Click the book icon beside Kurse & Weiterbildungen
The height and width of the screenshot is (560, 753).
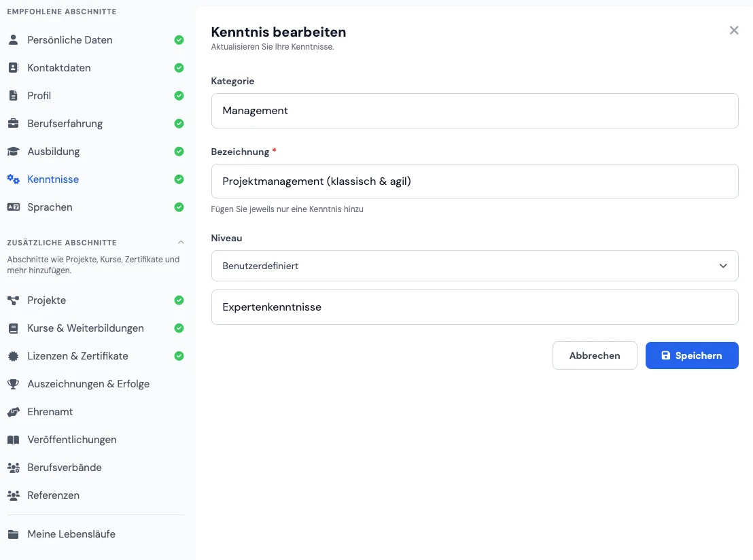14,328
